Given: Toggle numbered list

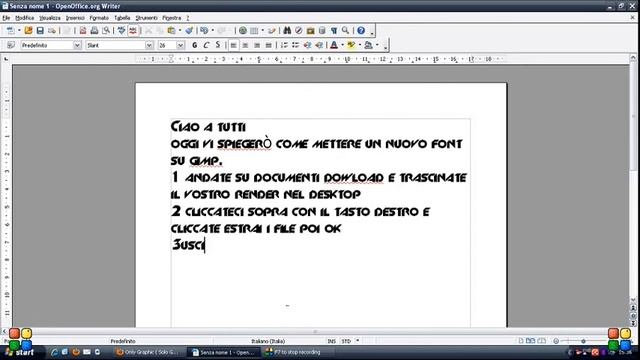Looking at the screenshot, I should 284,45.
